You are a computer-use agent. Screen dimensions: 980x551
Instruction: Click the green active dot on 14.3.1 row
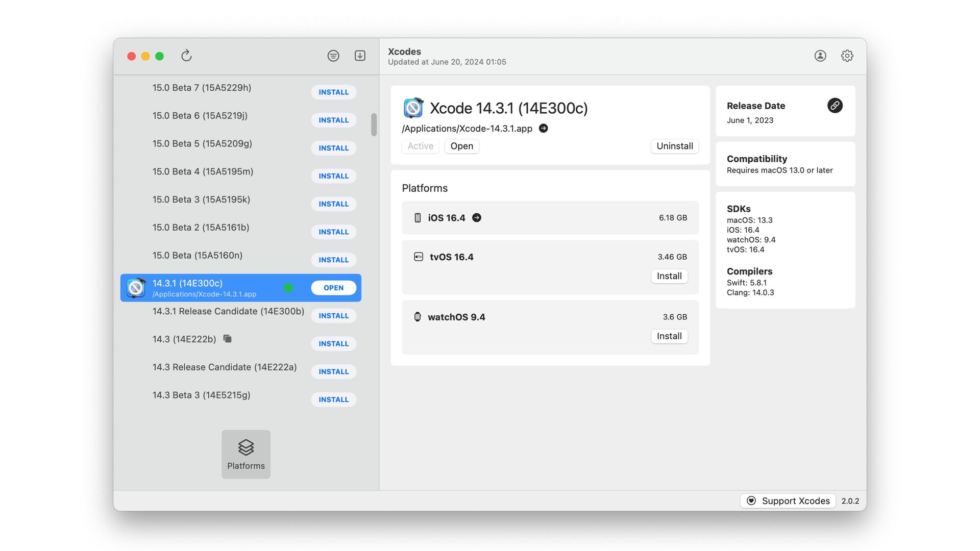click(x=288, y=288)
